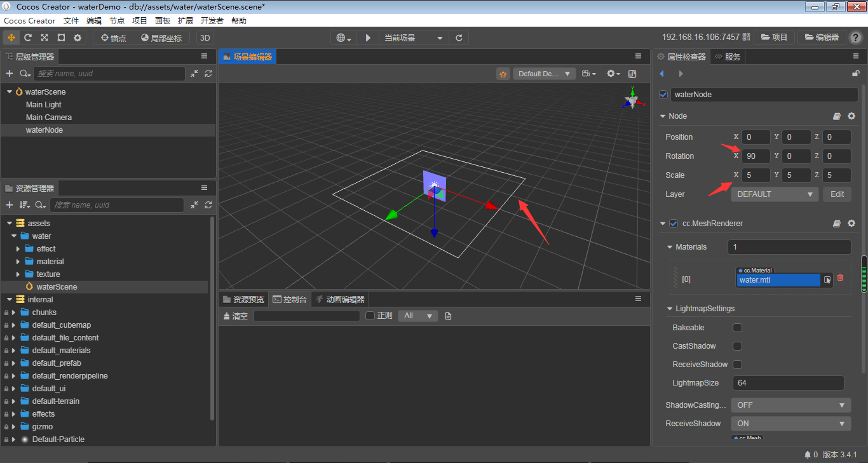Click the Play scene button
This screenshot has height=463, width=868.
[x=368, y=37]
